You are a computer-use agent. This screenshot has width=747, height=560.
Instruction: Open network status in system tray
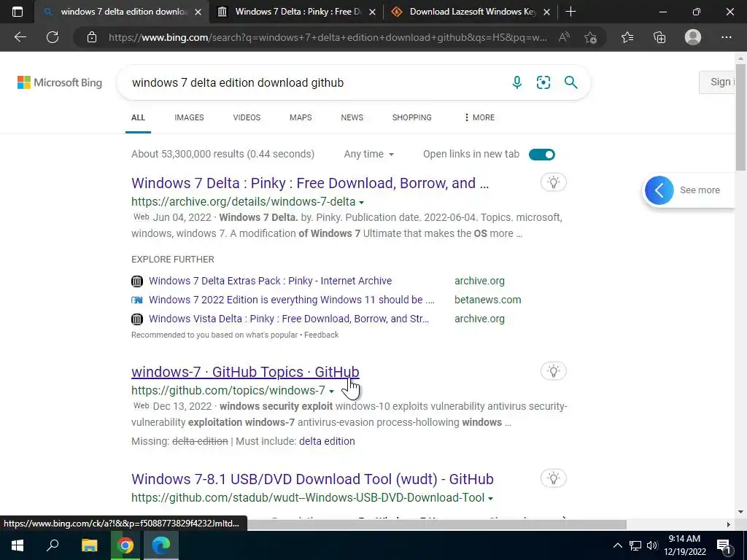635,545
